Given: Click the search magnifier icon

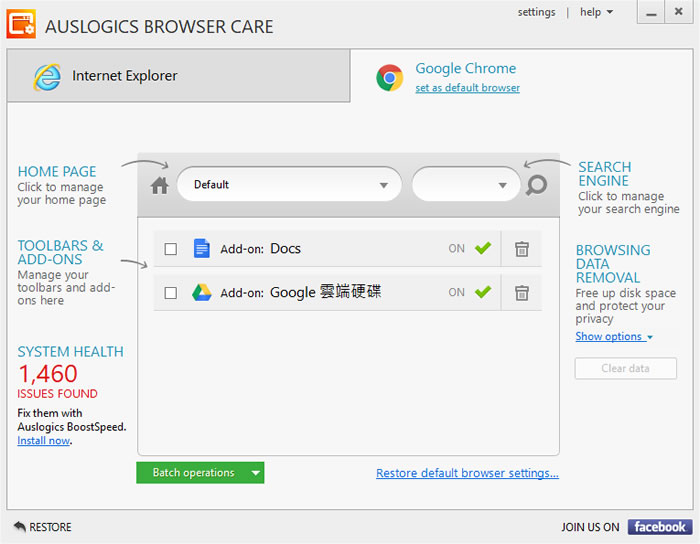Looking at the screenshot, I should coord(537,185).
